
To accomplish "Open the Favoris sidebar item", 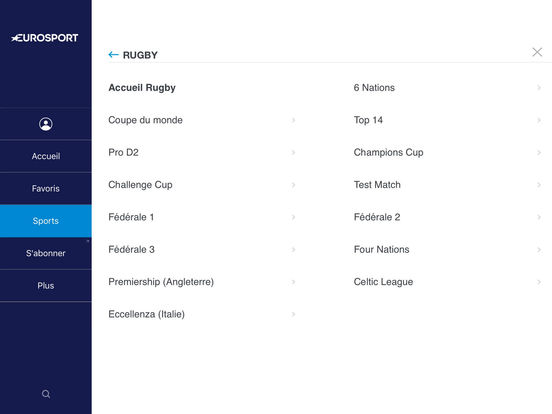I will 46,188.
